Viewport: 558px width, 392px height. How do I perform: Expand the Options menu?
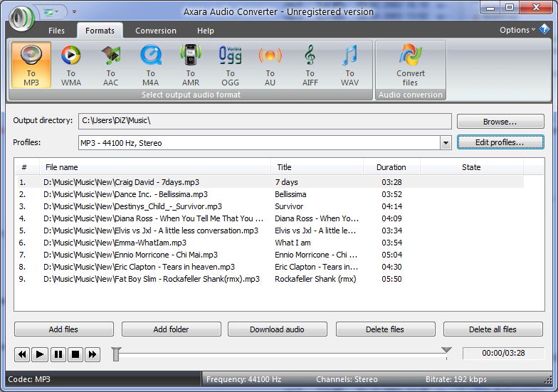[517, 30]
